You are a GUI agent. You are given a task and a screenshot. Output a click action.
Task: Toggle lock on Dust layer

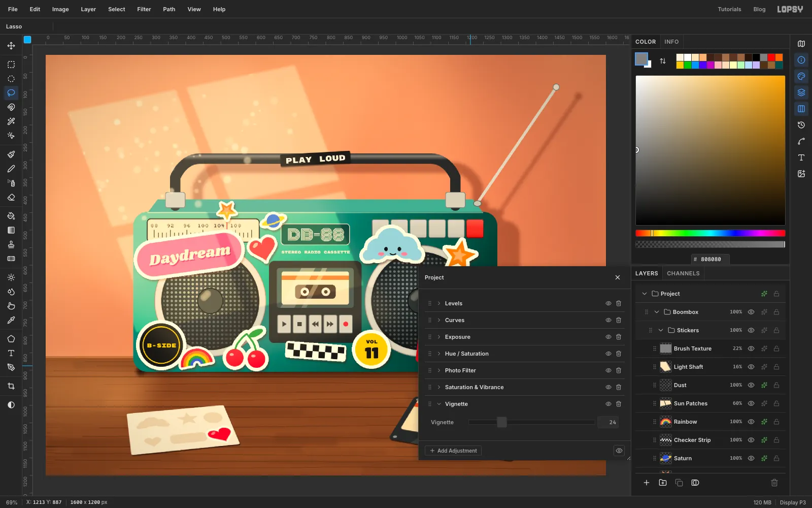click(x=776, y=385)
